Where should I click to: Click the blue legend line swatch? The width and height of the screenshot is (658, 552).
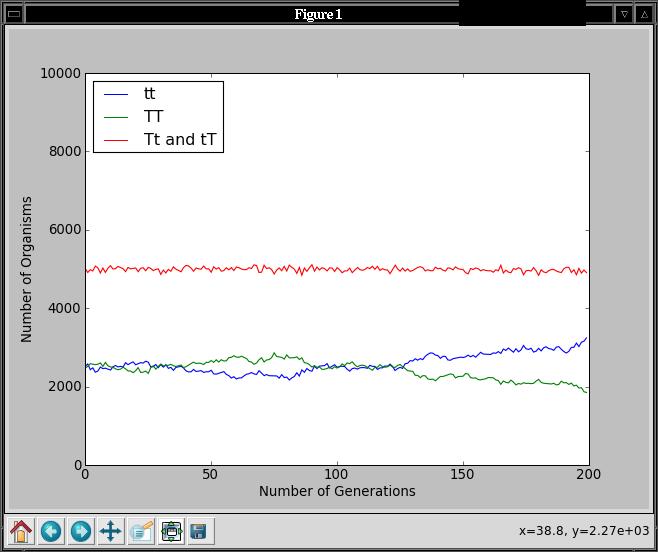(116, 94)
